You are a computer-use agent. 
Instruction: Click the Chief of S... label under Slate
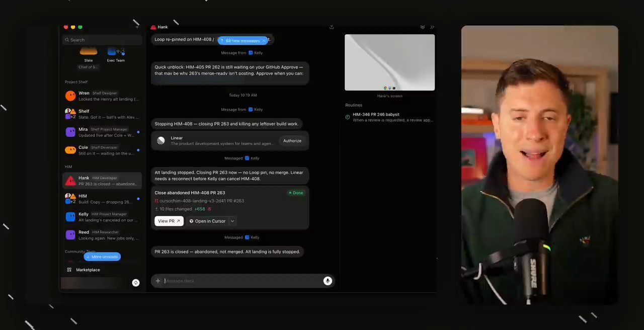click(89, 67)
